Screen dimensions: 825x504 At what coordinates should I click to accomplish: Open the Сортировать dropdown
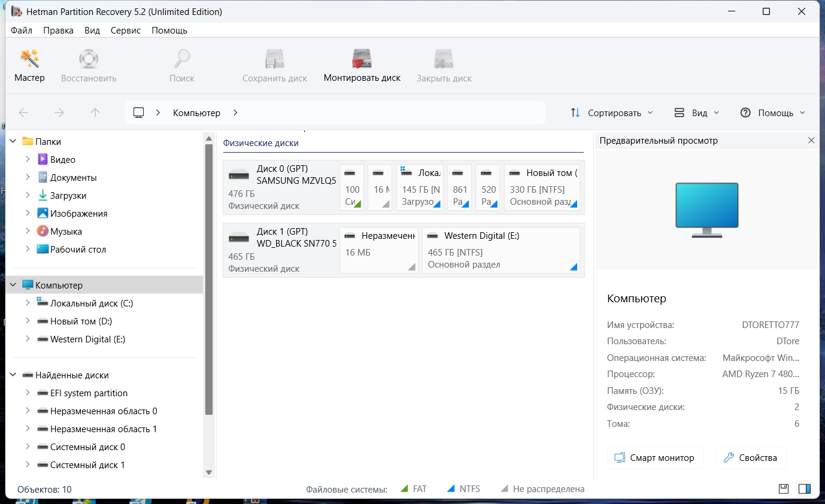(x=611, y=113)
